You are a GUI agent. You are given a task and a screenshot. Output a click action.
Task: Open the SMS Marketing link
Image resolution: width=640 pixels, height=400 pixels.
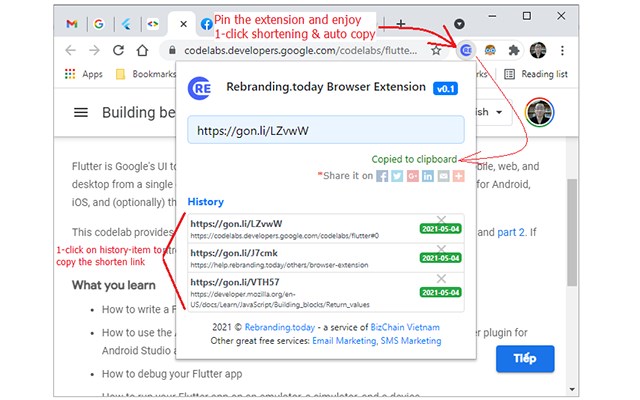411,341
